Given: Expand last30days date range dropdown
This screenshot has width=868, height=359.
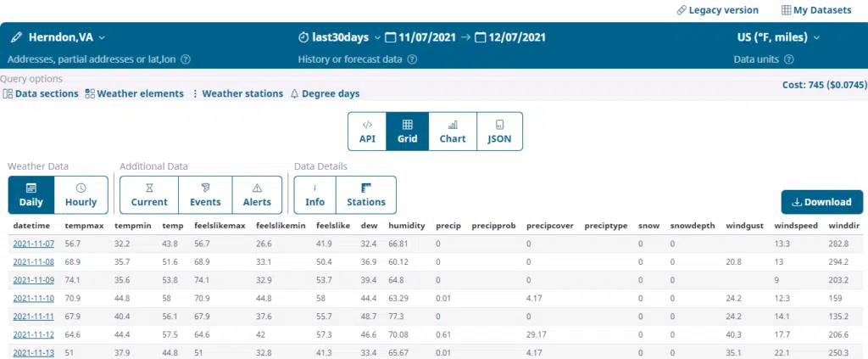Looking at the screenshot, I should pyautogui.click(x=339, y=37).
